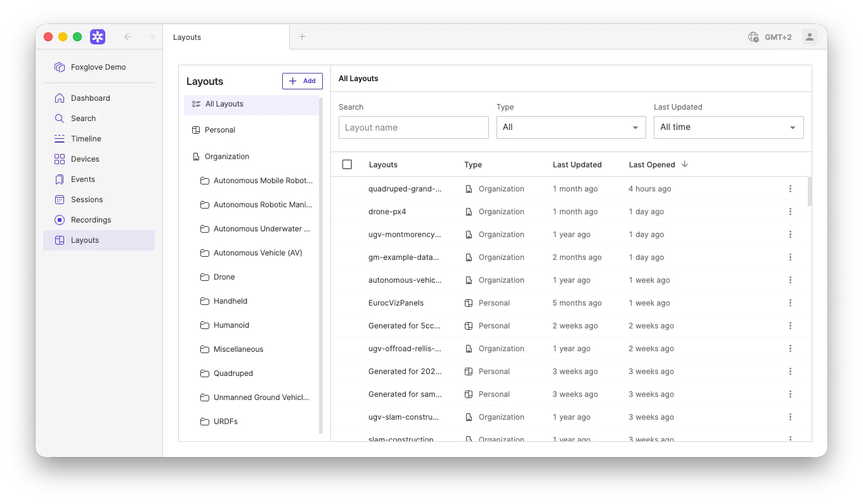The height and width of the screenshot is (504, 863).
Task: Sort by Last Updated column header
Action: [577, 165]
